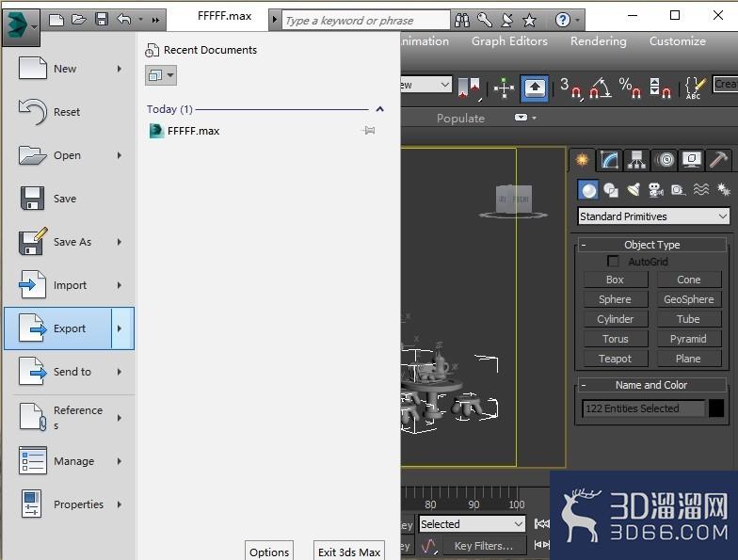Open the Utilities hammer panel tab
The image size is (738, 560).
click(x=719, y=160)
